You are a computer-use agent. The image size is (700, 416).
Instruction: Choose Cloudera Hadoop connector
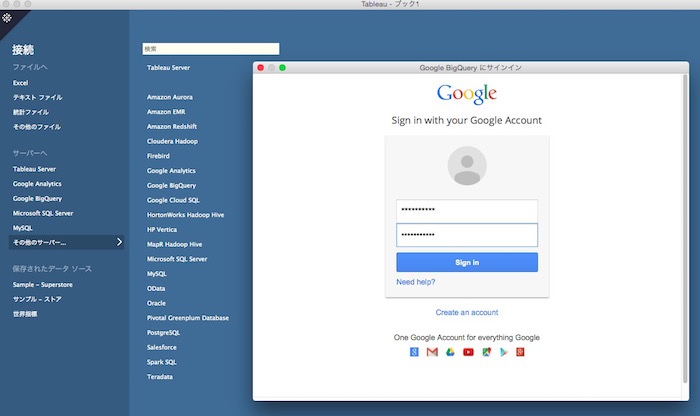pyautogui.click(x=172, y=141)
